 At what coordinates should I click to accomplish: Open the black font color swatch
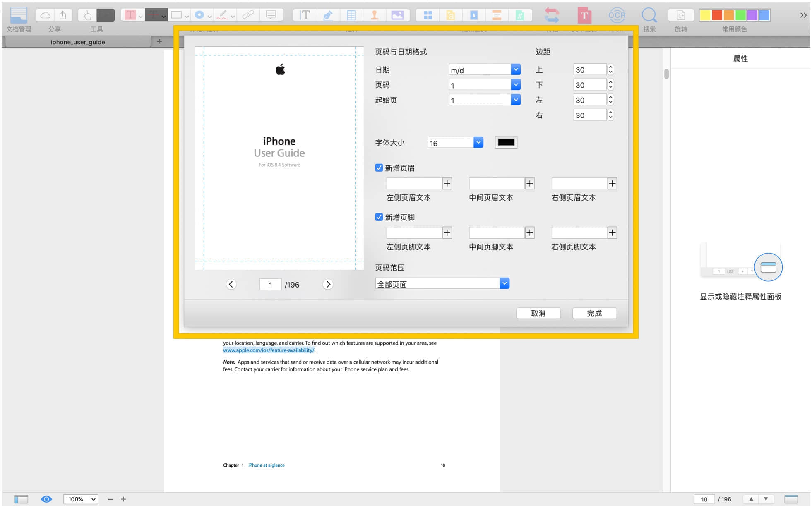506,142
